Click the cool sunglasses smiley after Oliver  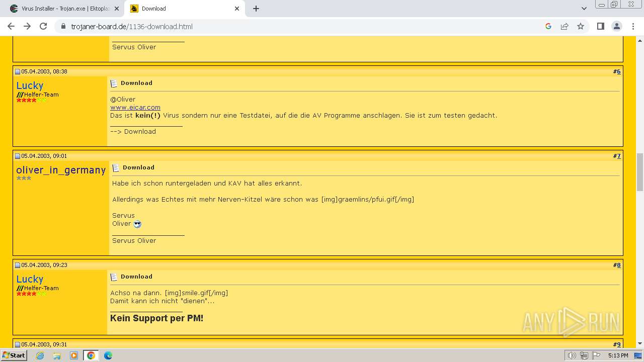[x=137, y=224]
